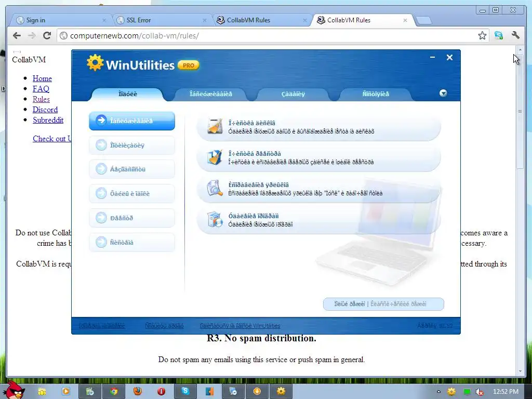
Task: Open the FAQ link
Action: [41, 89]
